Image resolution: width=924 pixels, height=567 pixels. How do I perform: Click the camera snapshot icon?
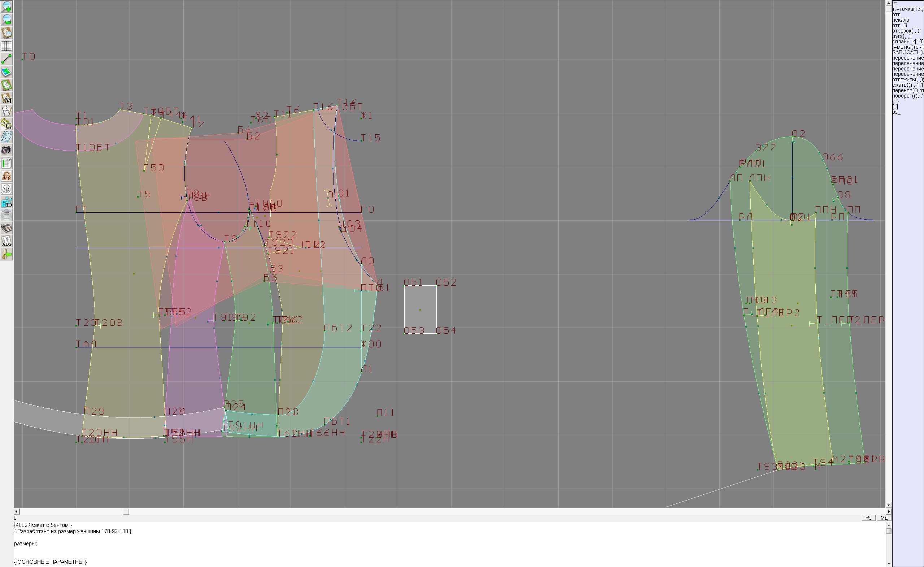pyautogui.click(x=7, y=150)
